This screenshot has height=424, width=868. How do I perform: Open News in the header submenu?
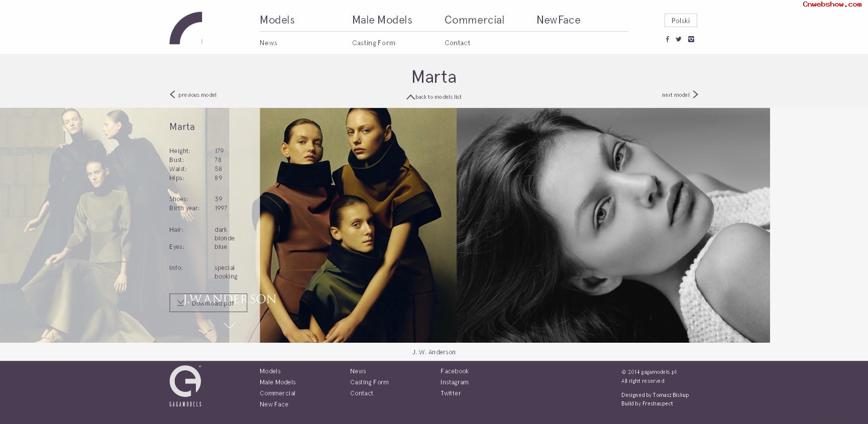(268, 43)
